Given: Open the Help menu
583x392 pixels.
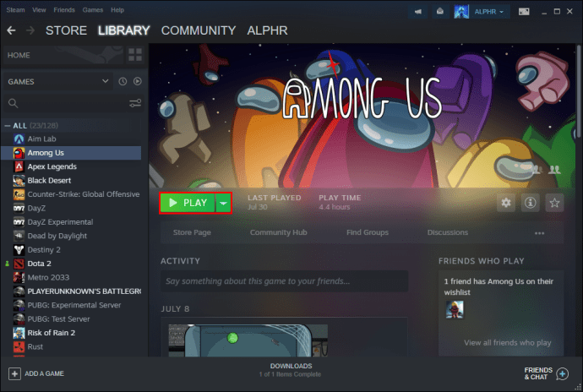Looking at the screenshot, I should [117, 10].
